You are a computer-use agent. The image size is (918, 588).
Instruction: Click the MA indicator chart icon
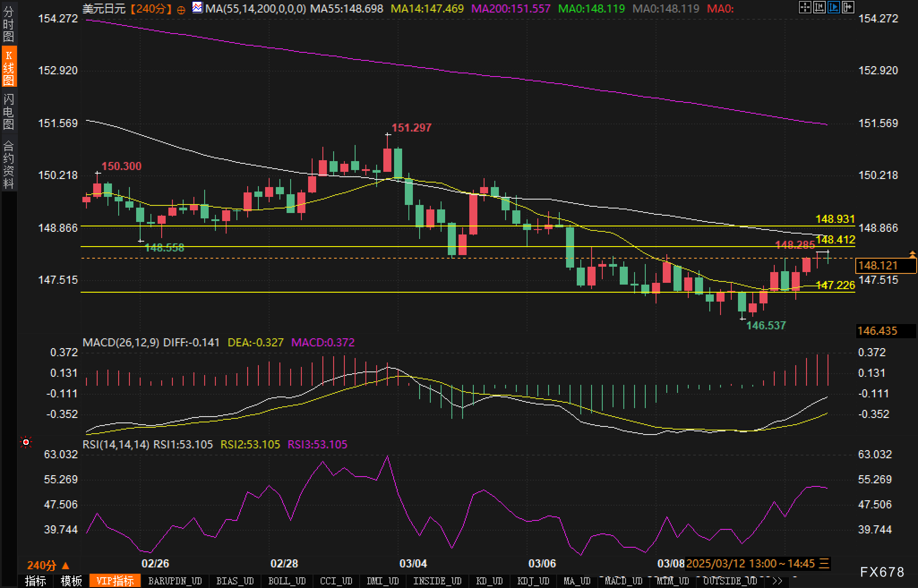[x=197, y=8]
